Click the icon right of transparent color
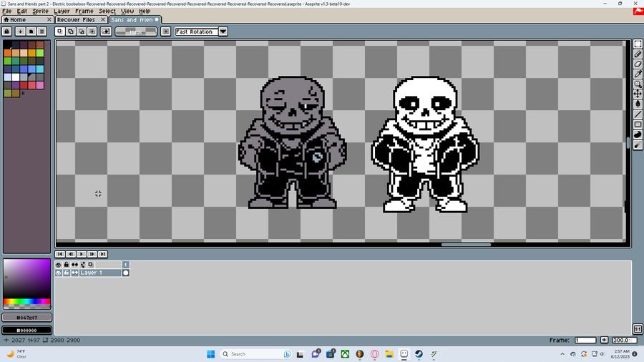Screen dimensions: 644x362 click(165, 31)
